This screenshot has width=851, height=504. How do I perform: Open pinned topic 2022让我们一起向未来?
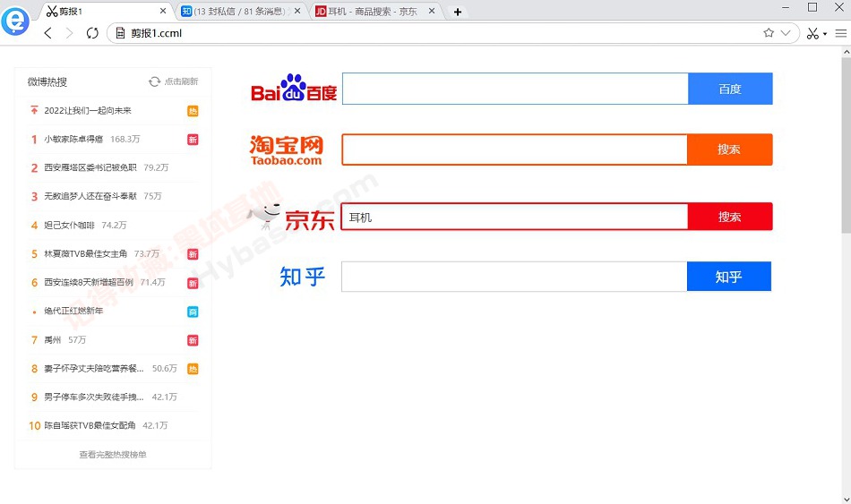pyautogui.click(x=88, y=111)
